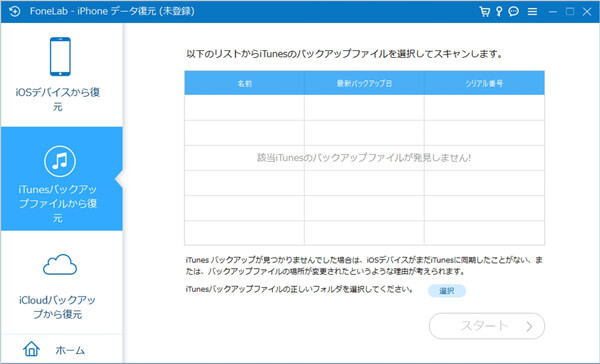Close the FoneLab window
600x364 pixels.
587,12
